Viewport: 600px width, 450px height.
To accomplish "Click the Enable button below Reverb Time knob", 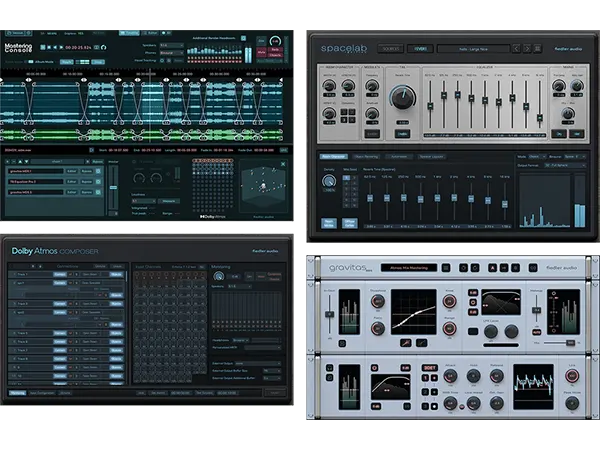I will coord(402,133).
